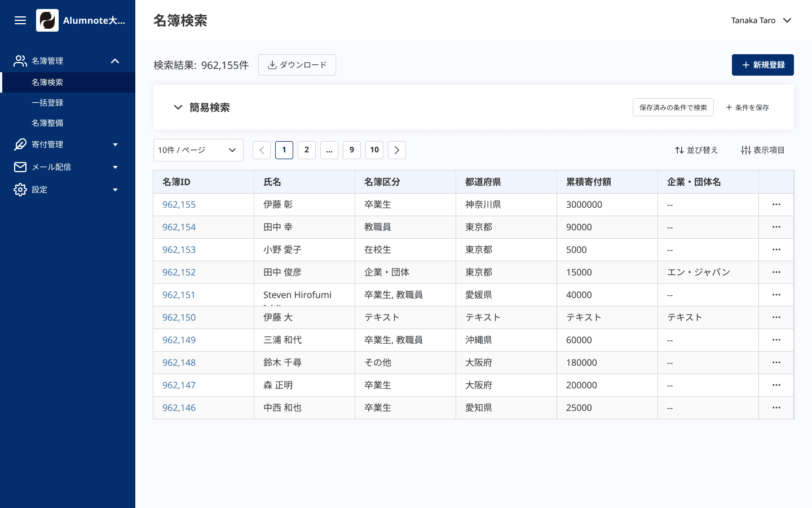Click the Alumnote logo icon

coord(47,20)
